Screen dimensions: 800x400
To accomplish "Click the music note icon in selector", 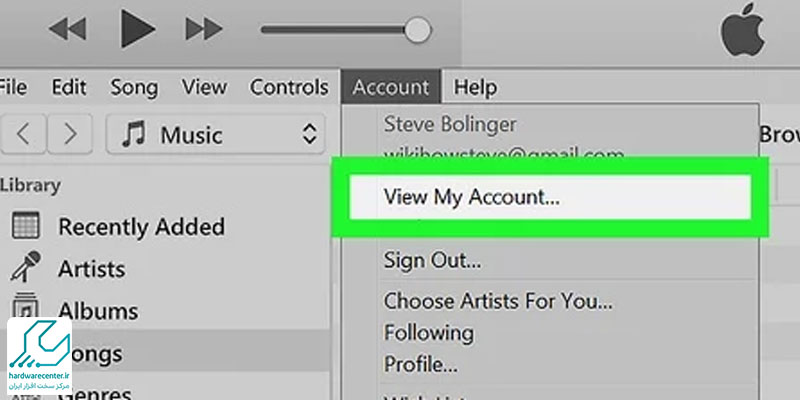I will tap(134, 135).
